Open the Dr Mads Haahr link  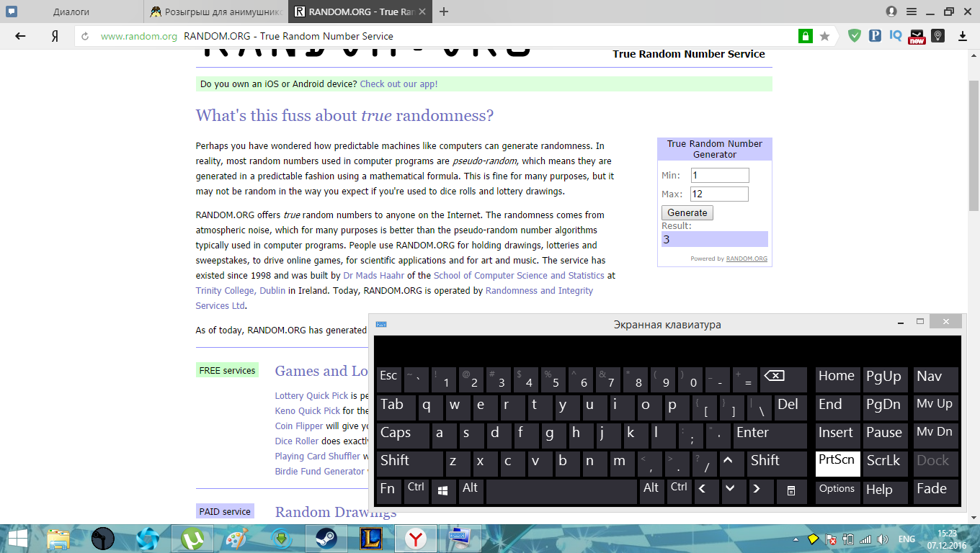pyautogui.click(x=373, y=275)
